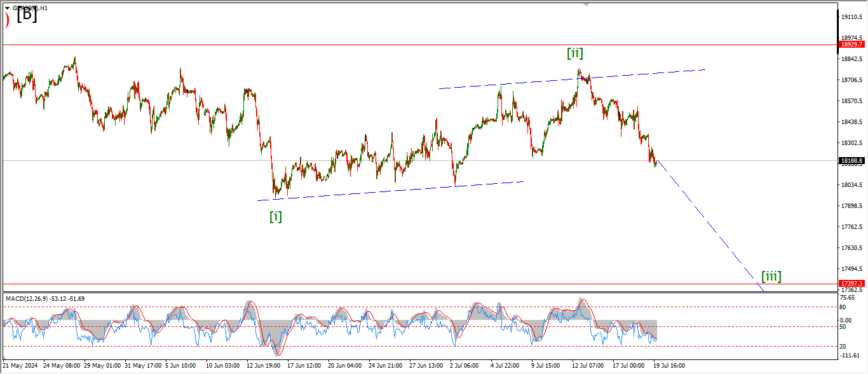Select the lower dashed blue channel line
The width and height of the screenshot is (868, 374).
tap(390, 191)
